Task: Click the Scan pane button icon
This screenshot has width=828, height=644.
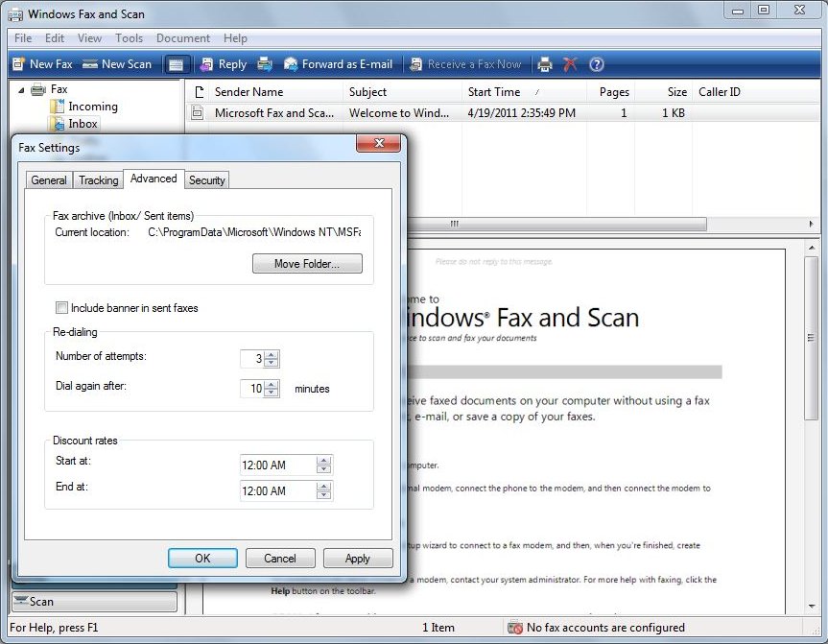Action: click(21, 600)
